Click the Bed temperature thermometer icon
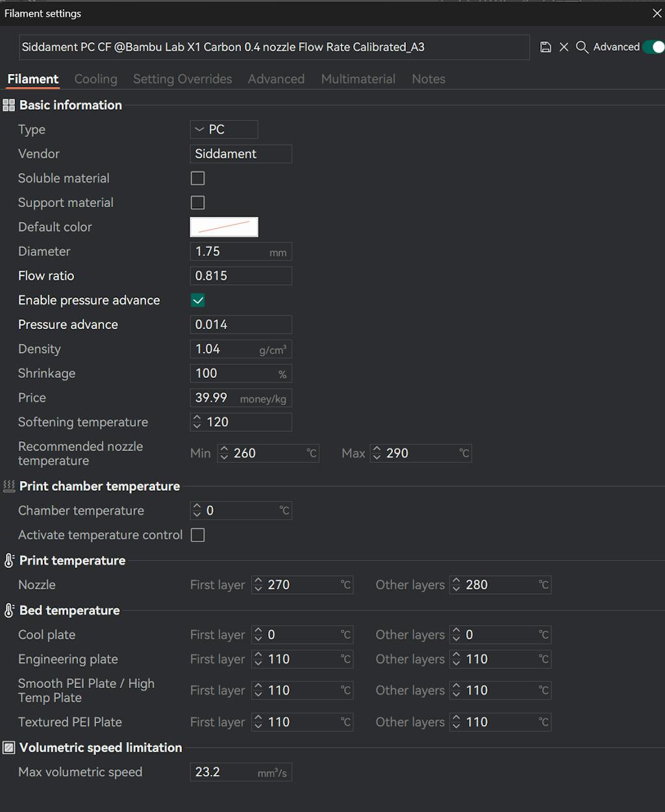The width and height of the screenshot is (665, 812). click(x=9, y=611)
